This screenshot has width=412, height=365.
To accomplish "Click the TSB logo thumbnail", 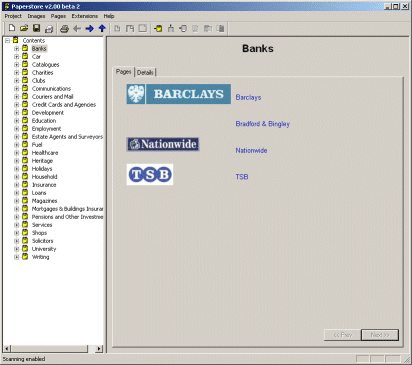I will click(x=150, y=174).
